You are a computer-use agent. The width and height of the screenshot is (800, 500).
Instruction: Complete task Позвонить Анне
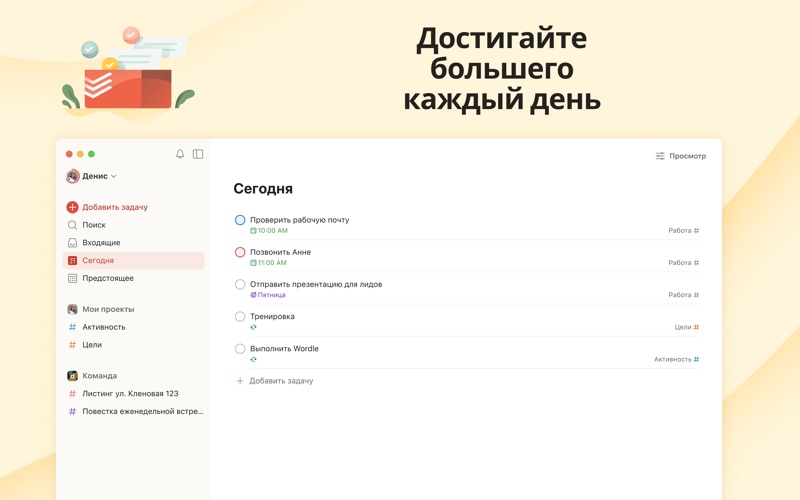pos(240,252)
